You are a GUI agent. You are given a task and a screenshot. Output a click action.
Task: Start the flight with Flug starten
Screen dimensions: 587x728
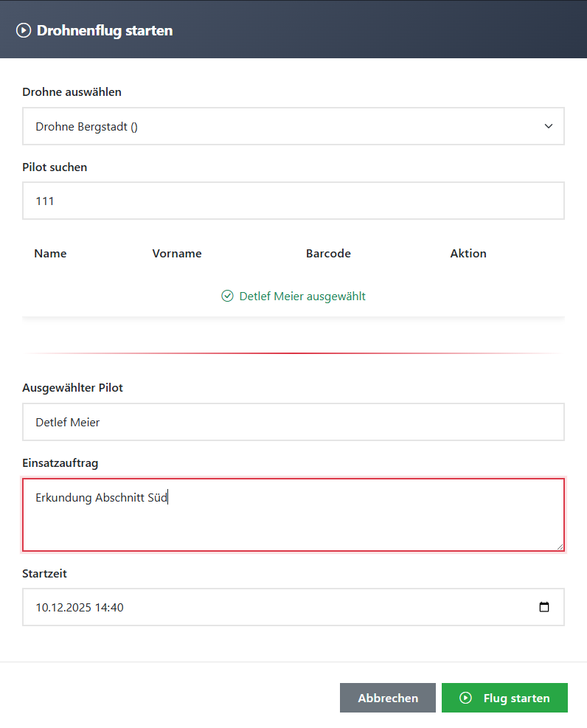tap(504, 698)
